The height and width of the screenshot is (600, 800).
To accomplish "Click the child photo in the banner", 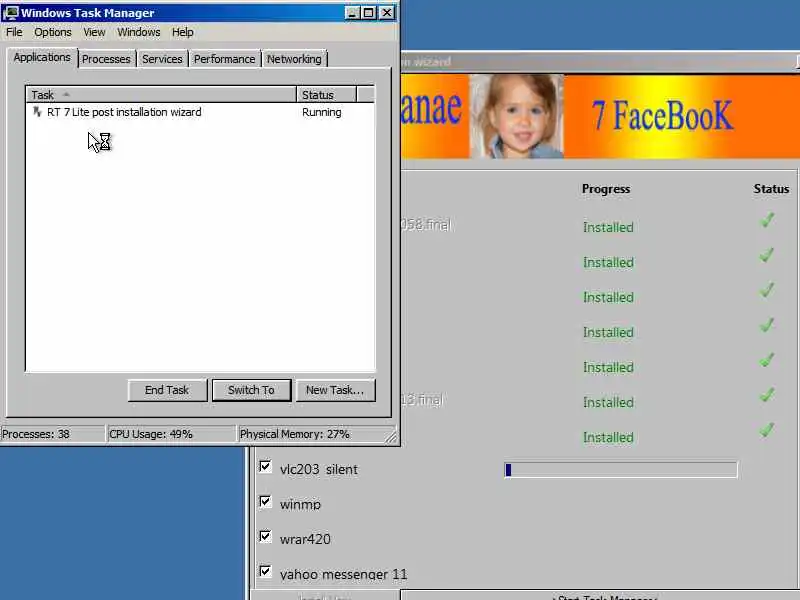I will 516,116.
